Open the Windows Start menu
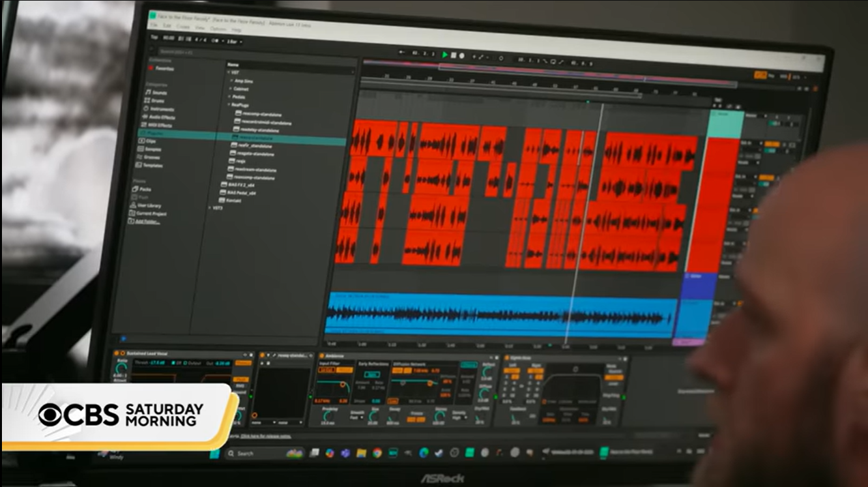 pos(214,453)
